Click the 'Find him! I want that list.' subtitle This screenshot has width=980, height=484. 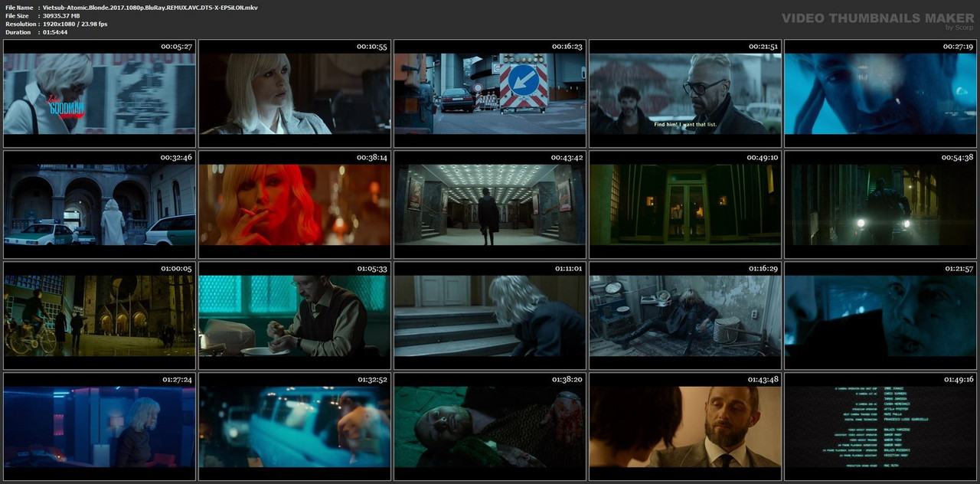(684, 123)
